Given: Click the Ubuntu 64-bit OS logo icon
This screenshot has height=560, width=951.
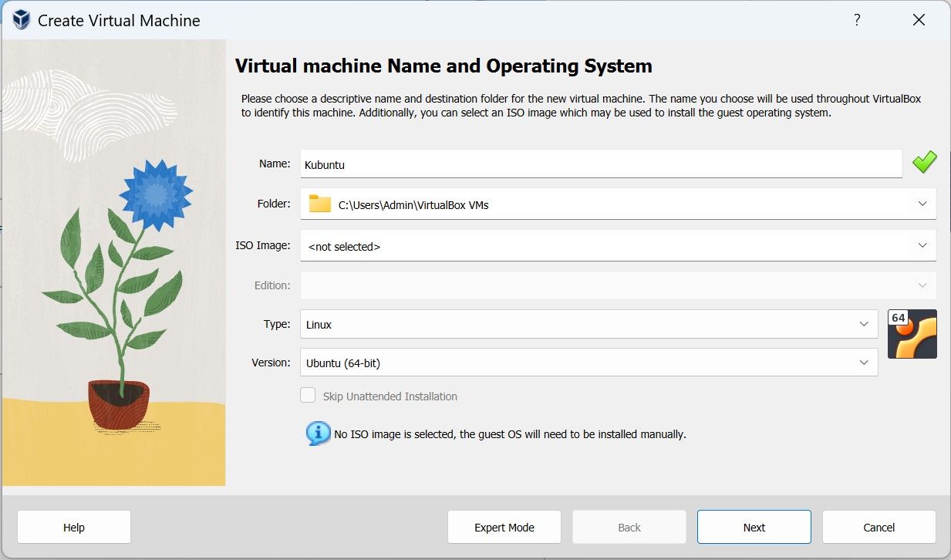Looking at the screenshot, I should (912, 334).
